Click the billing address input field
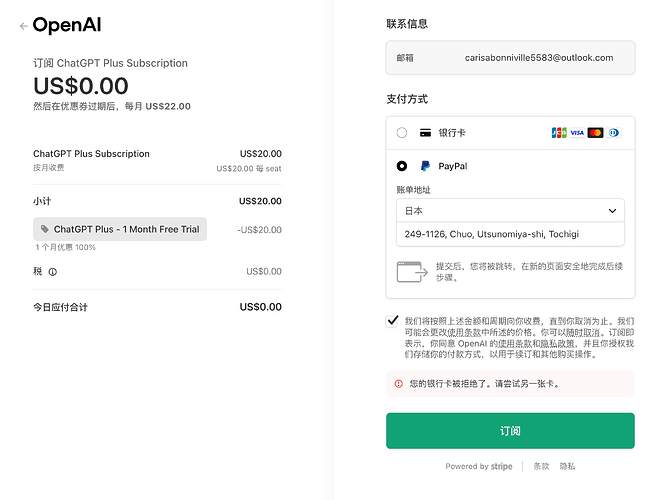This screenshot has height=500, width=672. 510,234
